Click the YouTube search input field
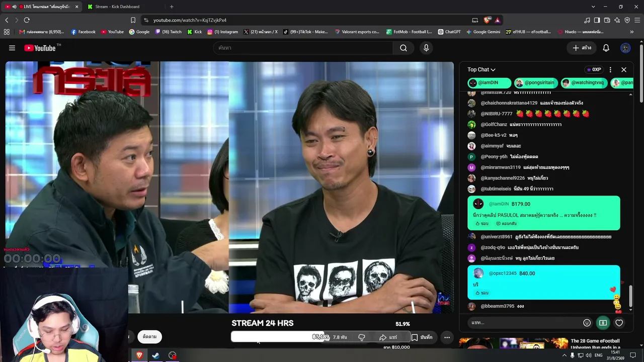 pyautogui.click(x=303, y=48)
